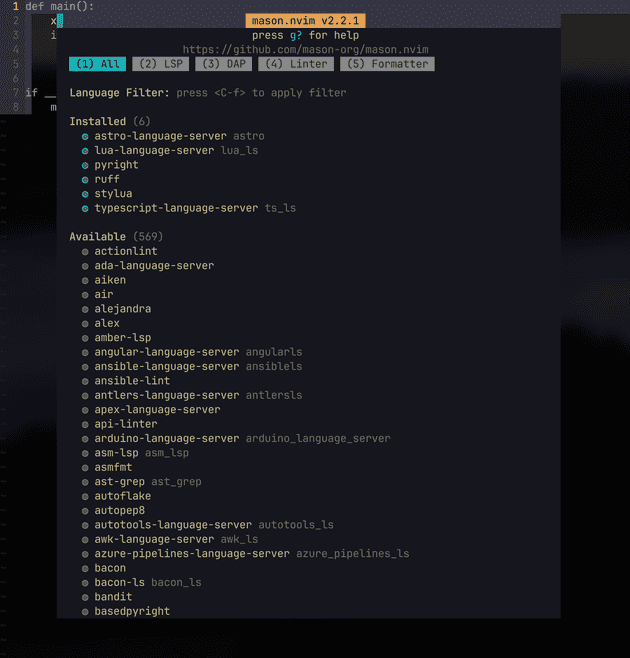Click the Language Filter line
The image size is (630, 658).
[207, 93]
